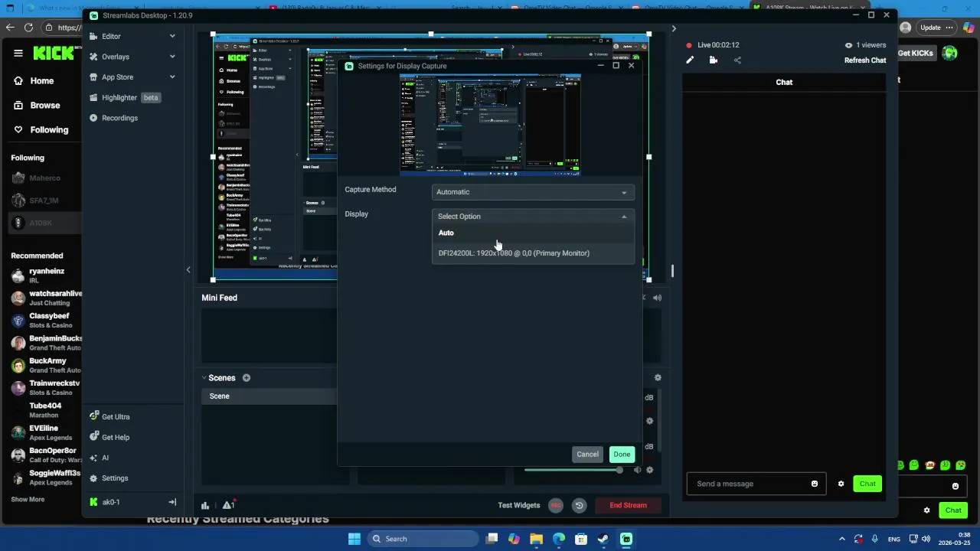Show hidden system tray icons

(x=842, y=539)
